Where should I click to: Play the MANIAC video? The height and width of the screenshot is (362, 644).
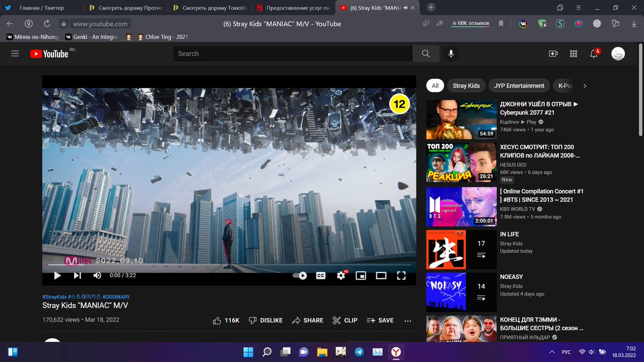pos(57,276)
